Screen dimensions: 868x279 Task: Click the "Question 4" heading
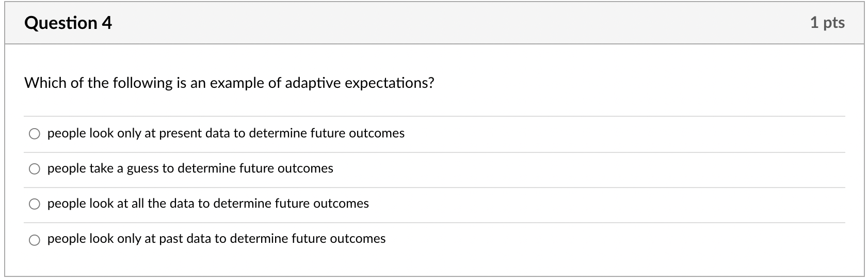click(x=68, y=23)
